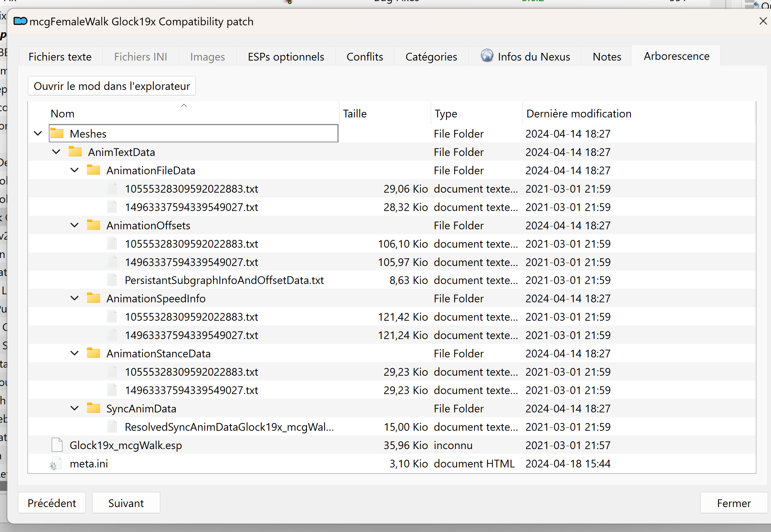The image size is (771, 532).
Task: Click the Fermer button
Action: (734, 503)
